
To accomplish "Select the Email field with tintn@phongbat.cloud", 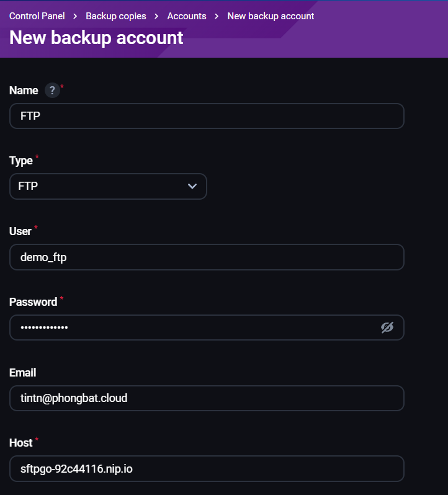I will point(207,398).
